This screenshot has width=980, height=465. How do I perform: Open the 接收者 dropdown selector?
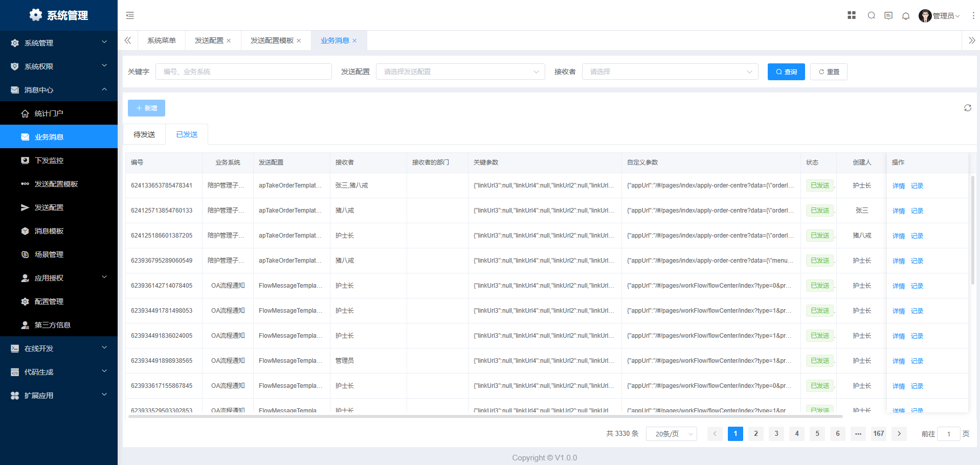coord(670,72)
